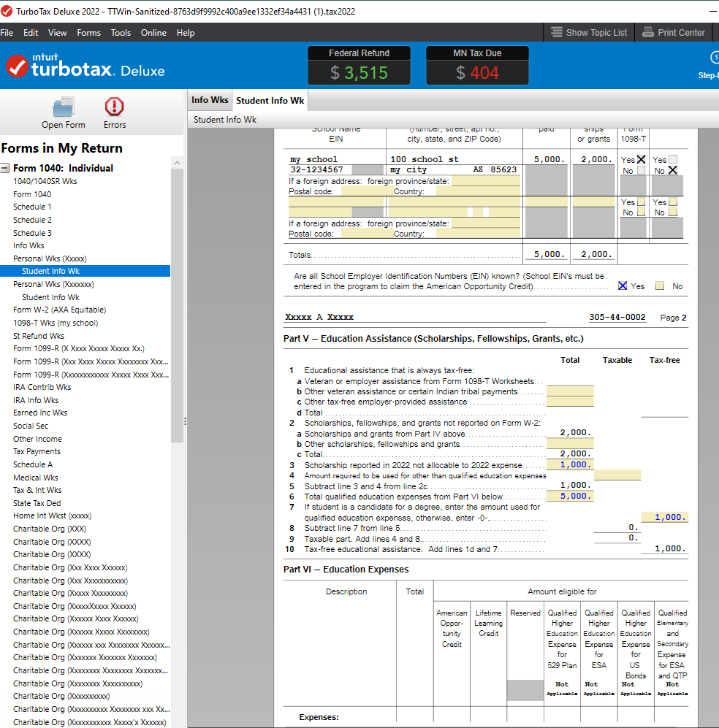Click the Federal Refund $3,515 display

pos(359,66)
